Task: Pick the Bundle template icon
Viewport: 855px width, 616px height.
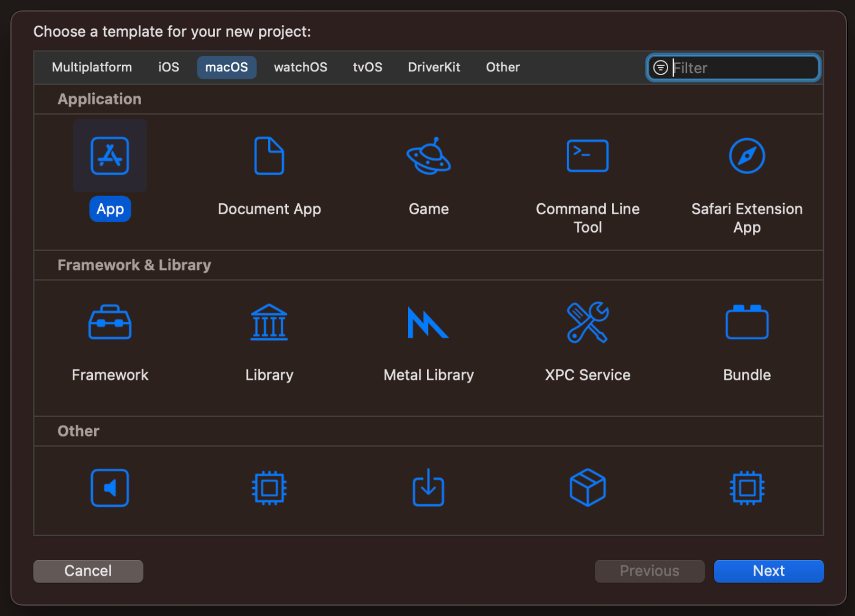Action: pos(747,322)
